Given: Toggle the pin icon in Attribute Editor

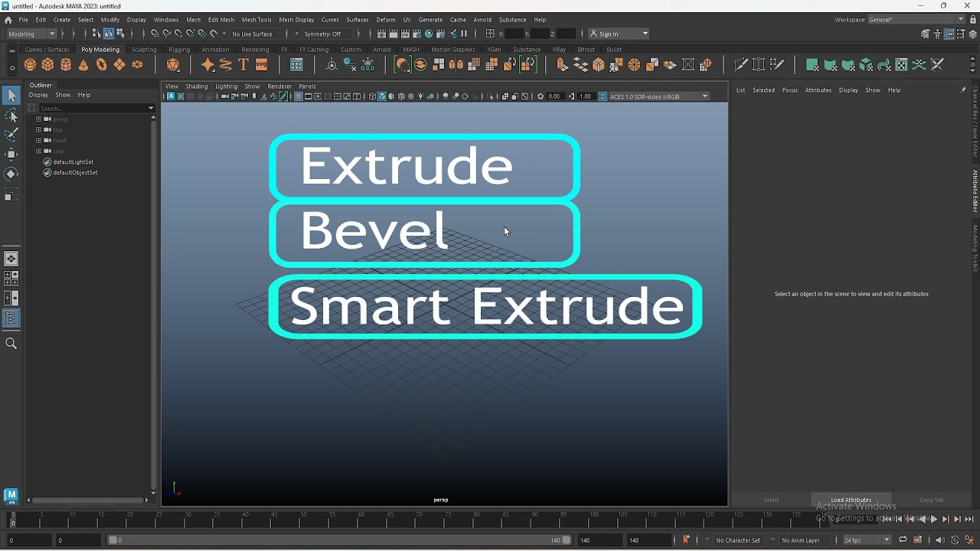Looking at the screenshot, I should 963,90.
